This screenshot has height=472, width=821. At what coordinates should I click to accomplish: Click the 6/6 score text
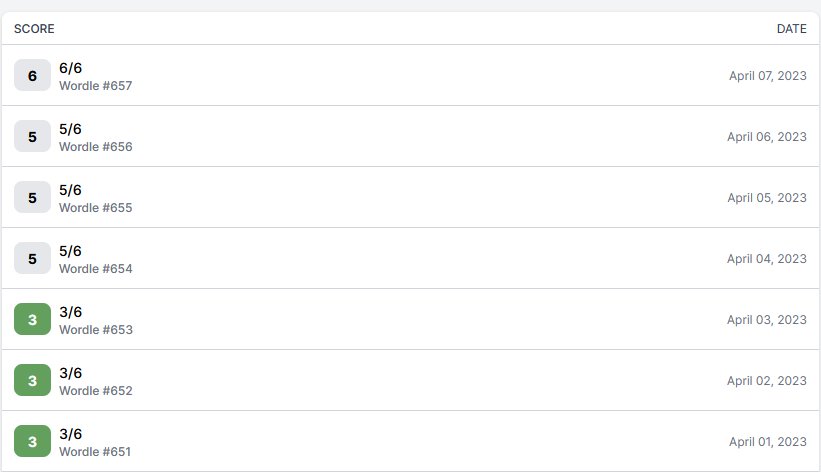point(70,68)
